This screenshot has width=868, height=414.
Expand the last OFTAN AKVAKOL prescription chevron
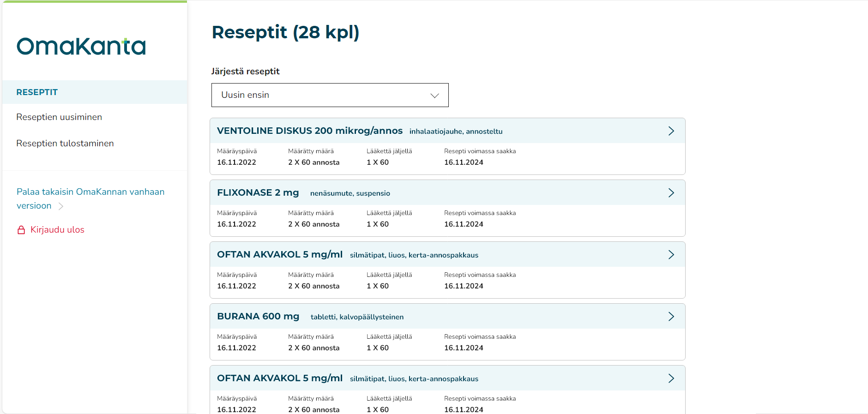[x=671, y=378]
